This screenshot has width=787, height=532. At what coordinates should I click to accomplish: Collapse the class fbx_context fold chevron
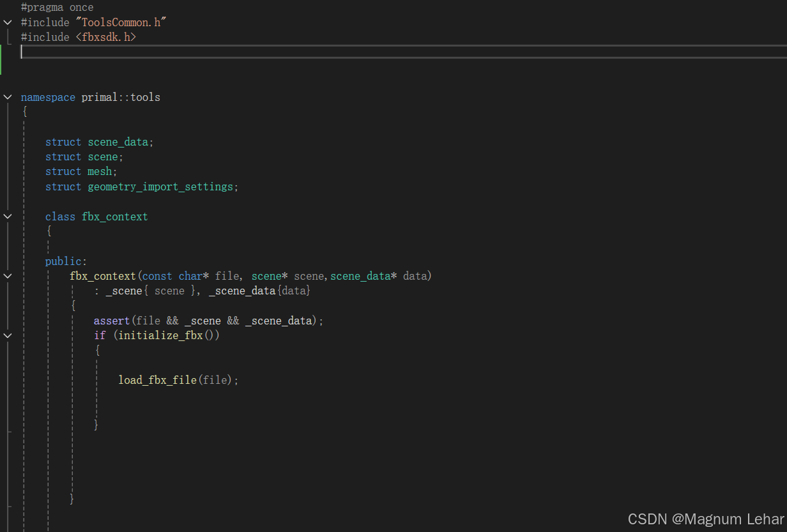[x=8, y=217]
